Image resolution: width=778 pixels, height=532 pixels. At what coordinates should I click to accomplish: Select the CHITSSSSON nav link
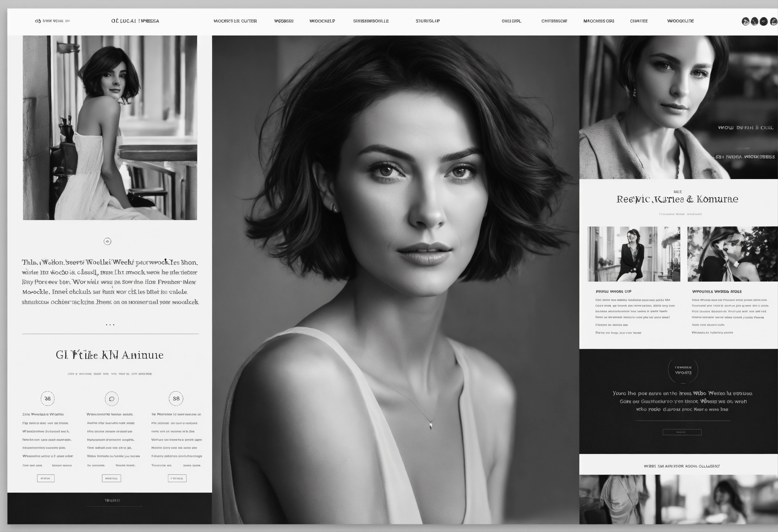(554, 21)
